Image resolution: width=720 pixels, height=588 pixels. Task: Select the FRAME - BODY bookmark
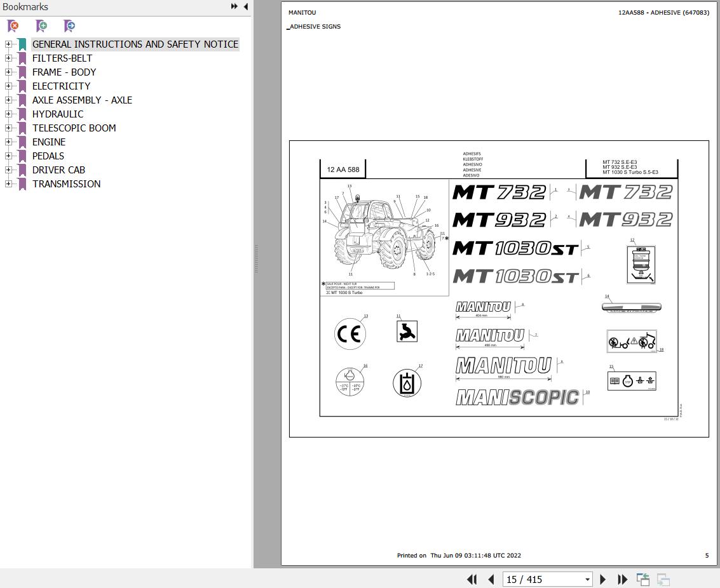click(64, 72)
